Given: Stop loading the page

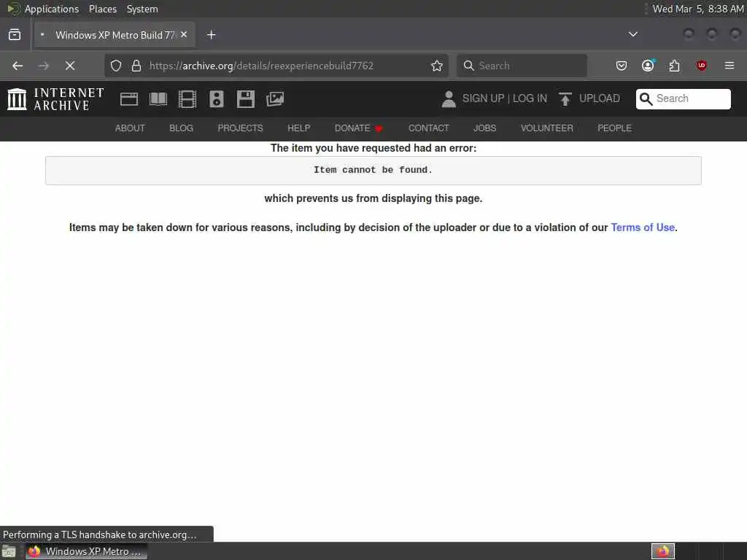Looking at the screenshot, I should pos(70,66).
